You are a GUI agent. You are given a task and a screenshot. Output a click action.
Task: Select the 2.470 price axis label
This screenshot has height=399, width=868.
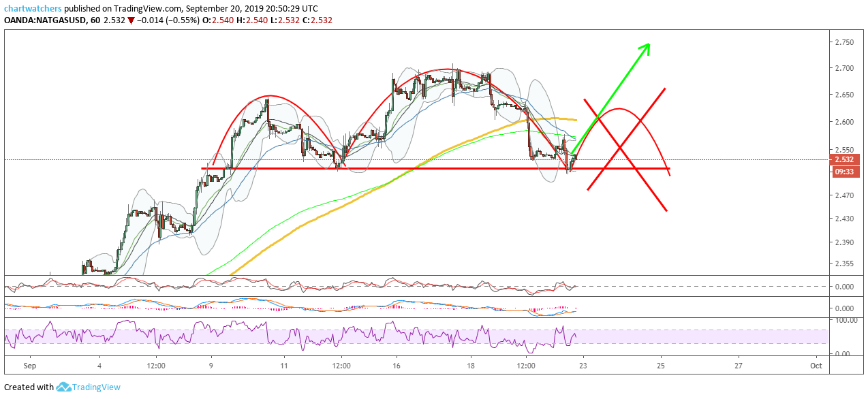844,195
